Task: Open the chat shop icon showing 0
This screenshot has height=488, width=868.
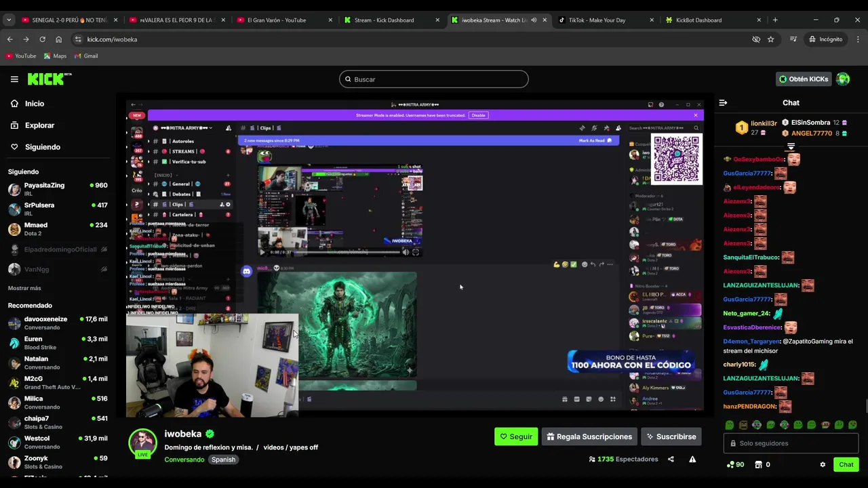Action: 762,465
